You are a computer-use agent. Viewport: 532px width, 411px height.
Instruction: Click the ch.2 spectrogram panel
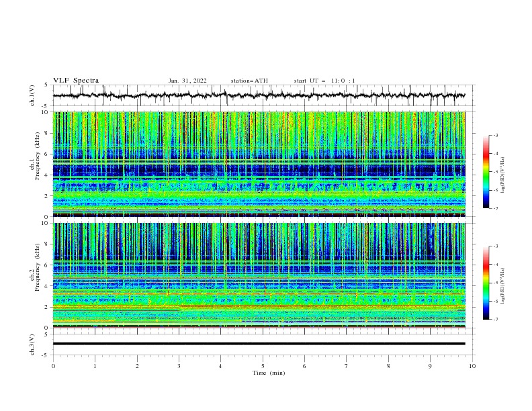(x=259, y=275)
